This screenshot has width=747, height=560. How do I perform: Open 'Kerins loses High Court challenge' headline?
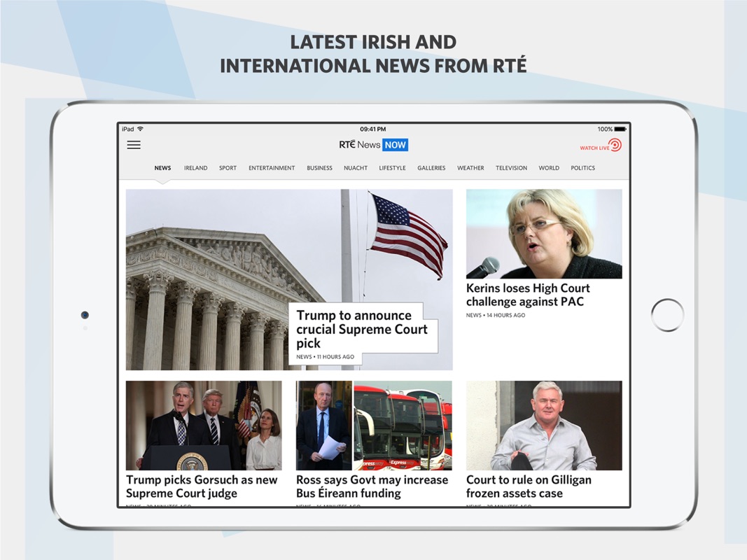pos(528,295)
